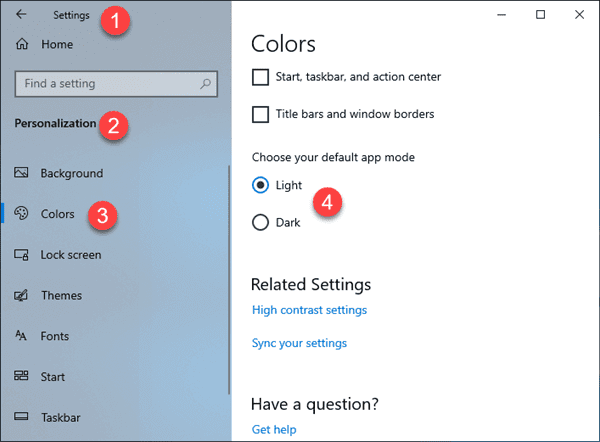Click the Start tiles icon
Screen dimensions: 600x442
point(22,377)
